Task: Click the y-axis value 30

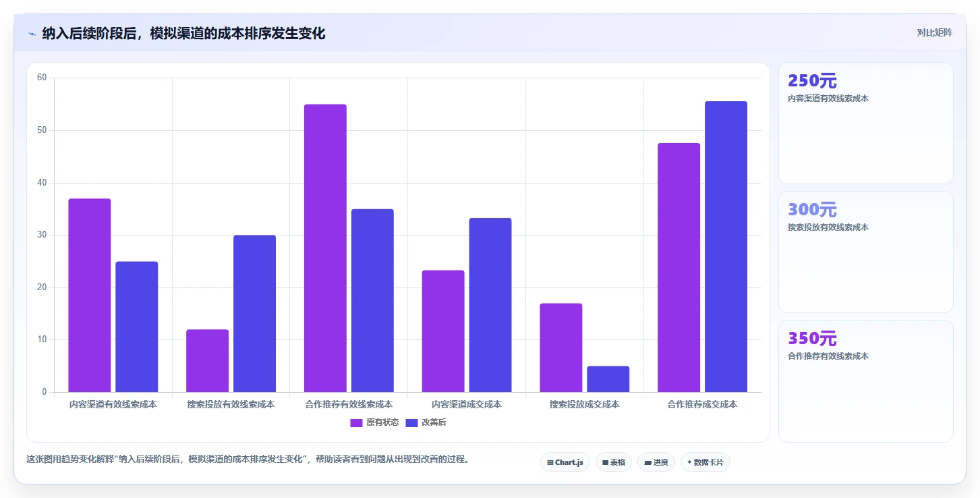Action: pyautogui.click(x=42, y=235)
